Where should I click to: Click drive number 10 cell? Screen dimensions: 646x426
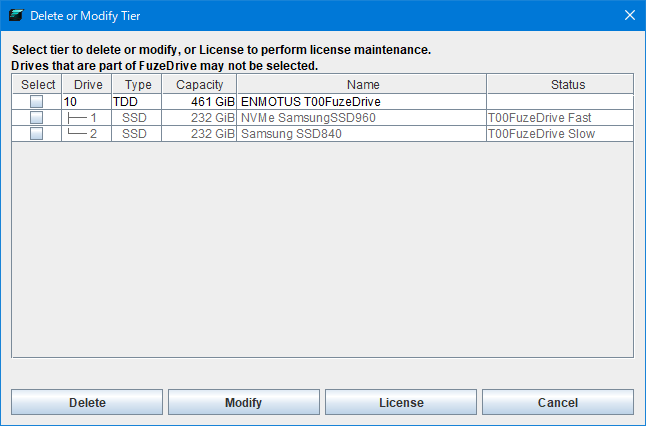tap(87, 102)
